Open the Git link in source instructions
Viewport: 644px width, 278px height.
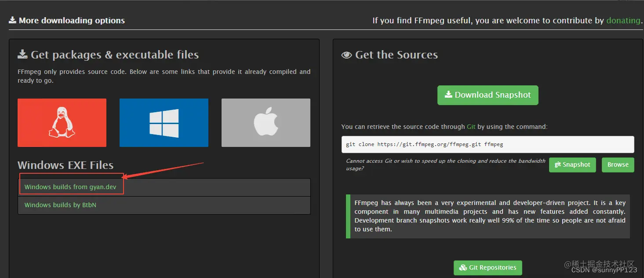471,127
